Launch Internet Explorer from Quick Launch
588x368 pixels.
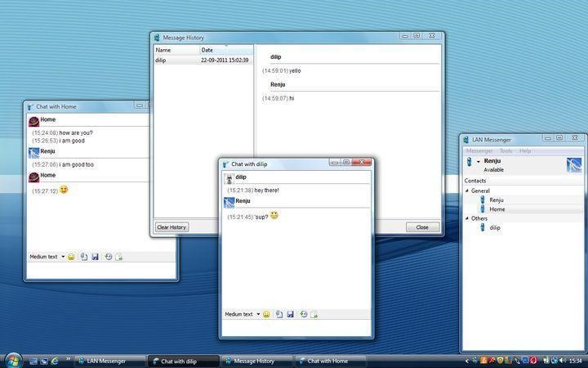point(55,361)
